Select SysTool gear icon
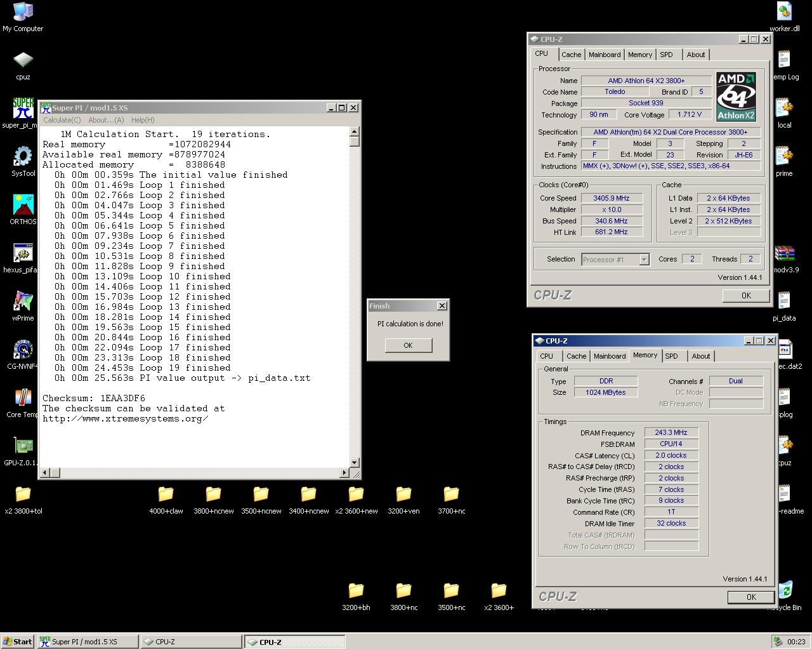 (23, 161)
